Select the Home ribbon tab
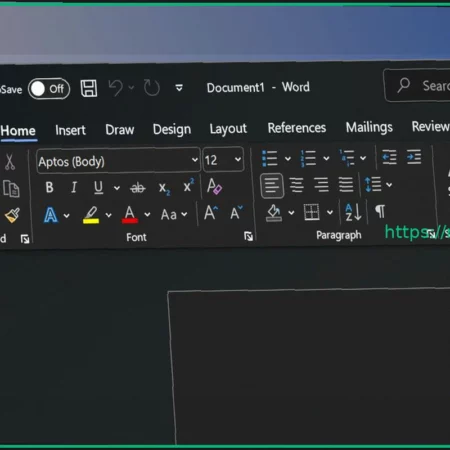 click(x=18, y=131)
